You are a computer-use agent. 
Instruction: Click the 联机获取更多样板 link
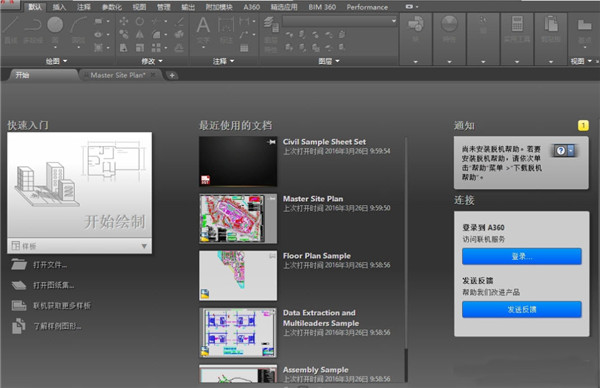point(62,305)
